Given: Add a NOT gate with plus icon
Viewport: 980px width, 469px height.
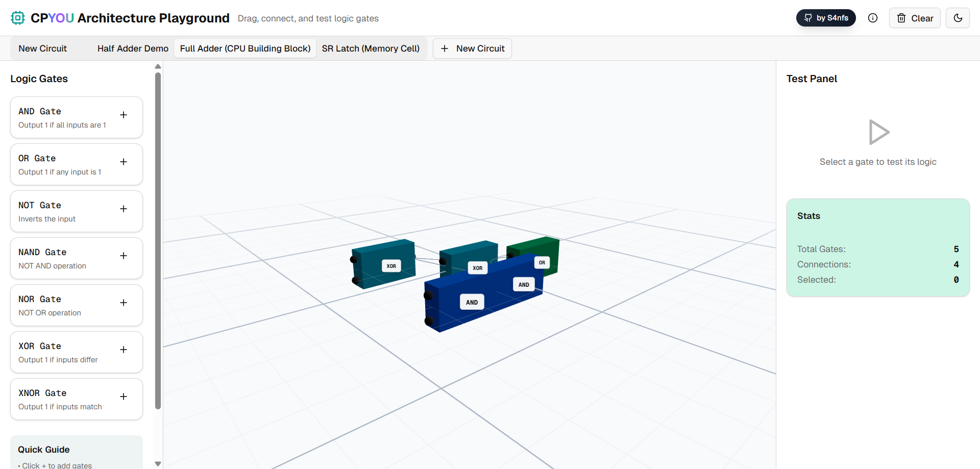Looking at the screenshot, I should click(x=124, y=209).
